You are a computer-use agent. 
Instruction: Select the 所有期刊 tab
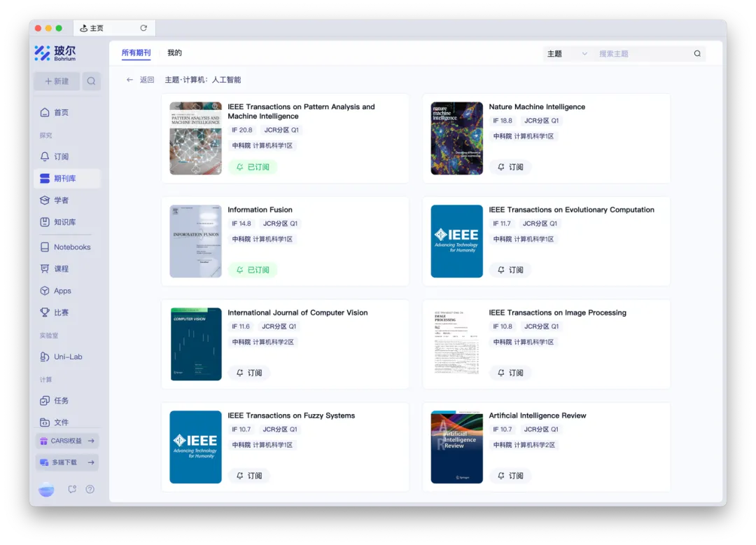pos(136,53)
